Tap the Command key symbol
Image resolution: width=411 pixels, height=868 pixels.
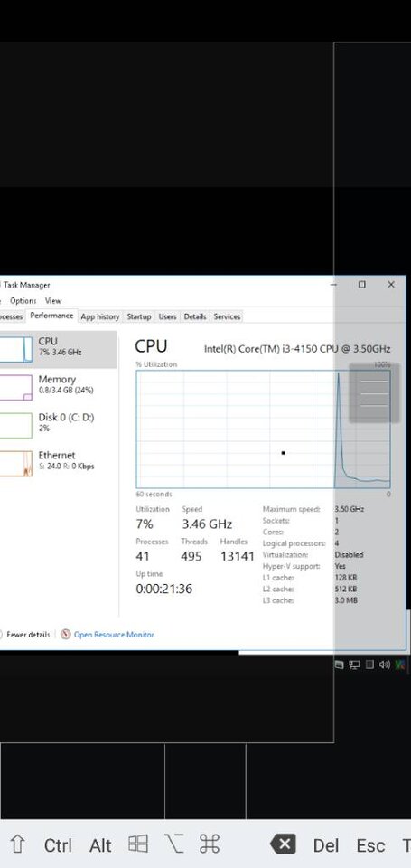210,844
